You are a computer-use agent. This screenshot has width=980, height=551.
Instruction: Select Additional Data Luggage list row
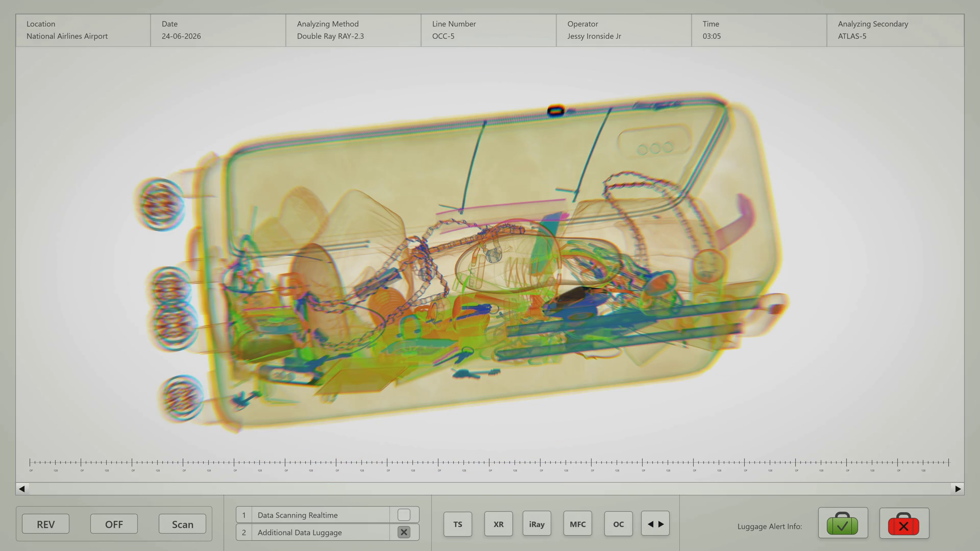click(x=316, y=532)
